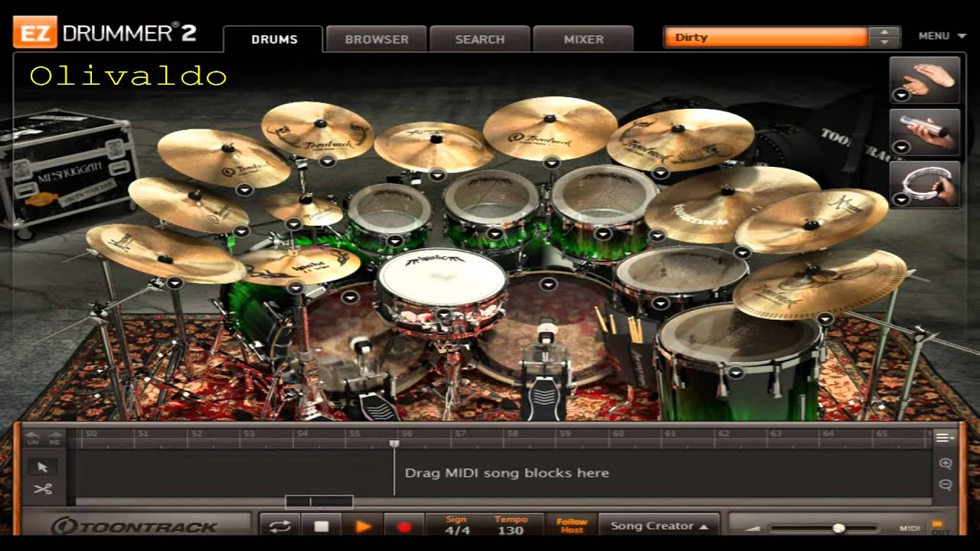Screen dimensions: 980x551
Task: Select the scissors split tool
Action: pos(43,489)
